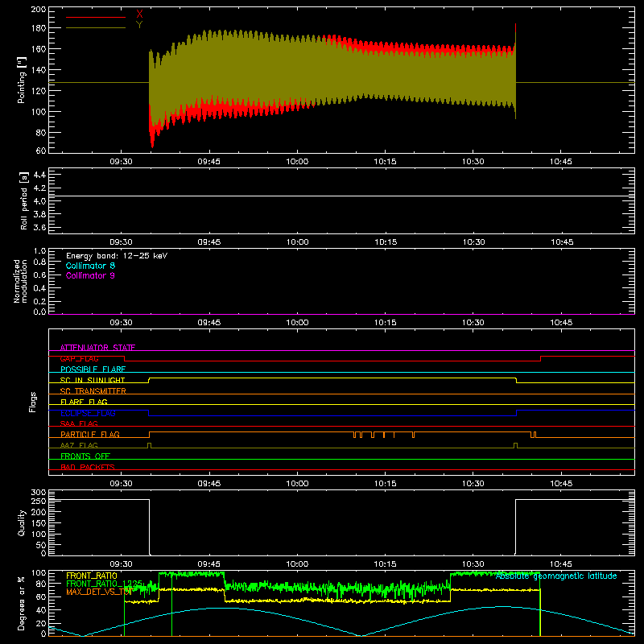This screenshot has width=644, height=644.
Task: Click the FRONTS_OFF flag label
Action: click(85, 456)
